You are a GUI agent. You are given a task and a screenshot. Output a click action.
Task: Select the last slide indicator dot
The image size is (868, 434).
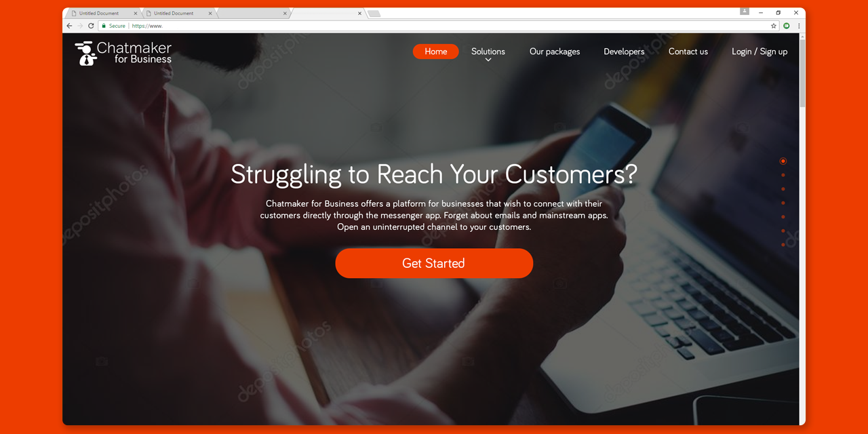783,245
